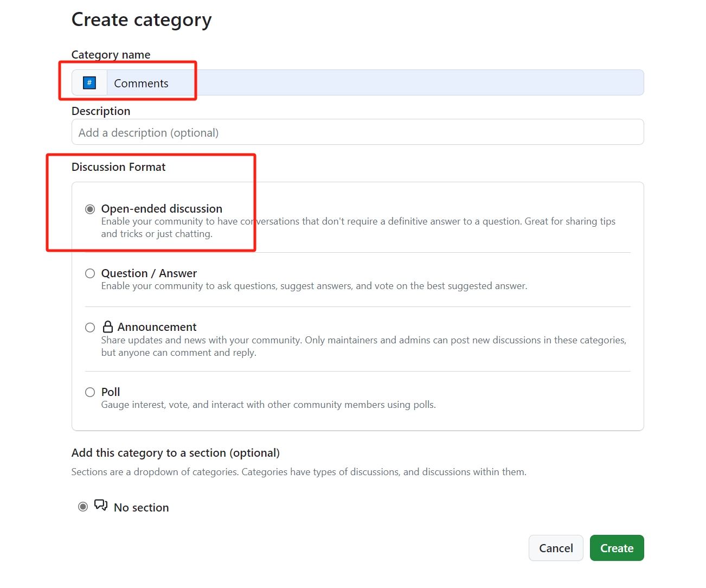Click the No section label text
706x588 pixels.
141,508
